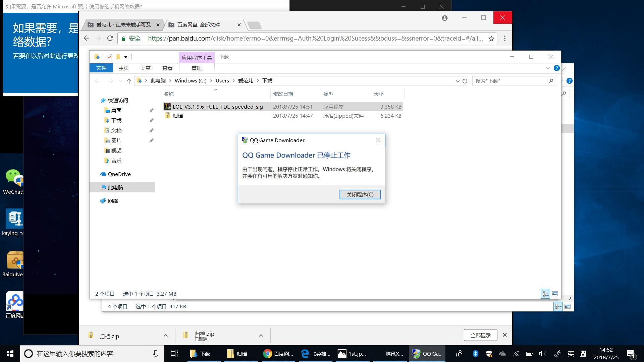644x362 pixels.
Task: Click 全部显示 downloads button
Action: coord(480,335)
